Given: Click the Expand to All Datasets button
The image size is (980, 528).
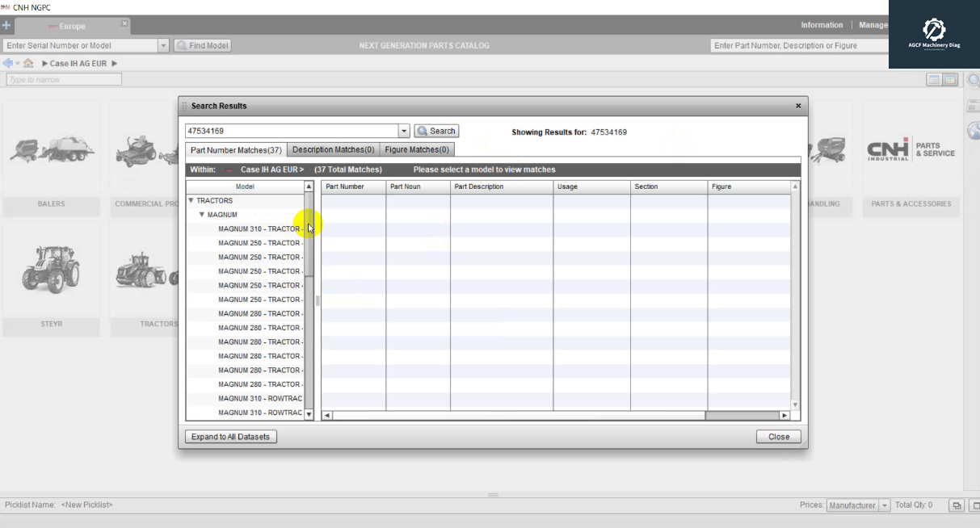Looking at the screenshot, I should (230, 437).
